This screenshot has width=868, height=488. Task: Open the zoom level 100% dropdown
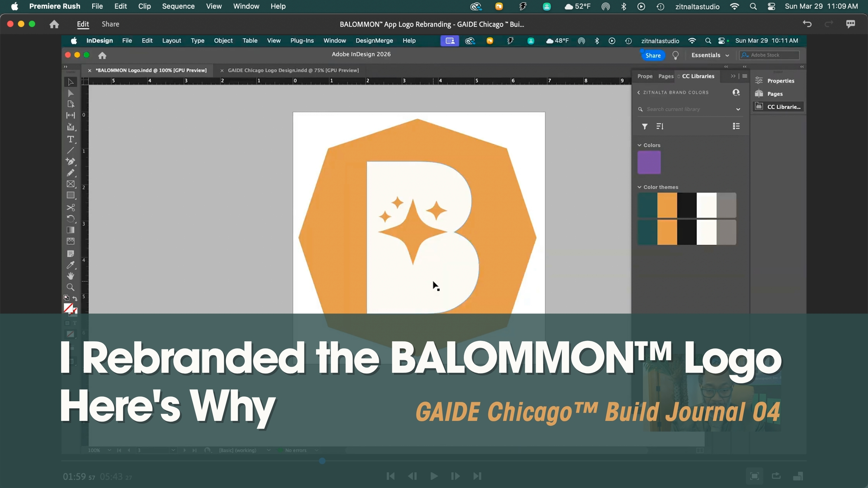point(109,450)
